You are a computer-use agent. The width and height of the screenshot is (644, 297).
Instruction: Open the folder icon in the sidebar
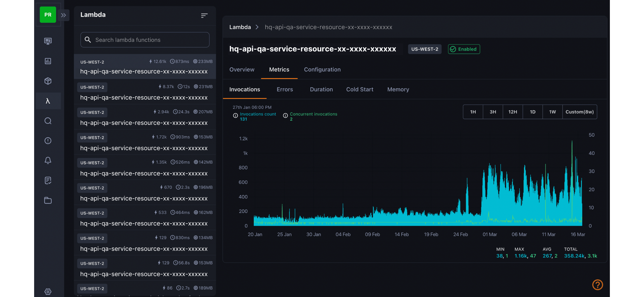tap(48, 200)
